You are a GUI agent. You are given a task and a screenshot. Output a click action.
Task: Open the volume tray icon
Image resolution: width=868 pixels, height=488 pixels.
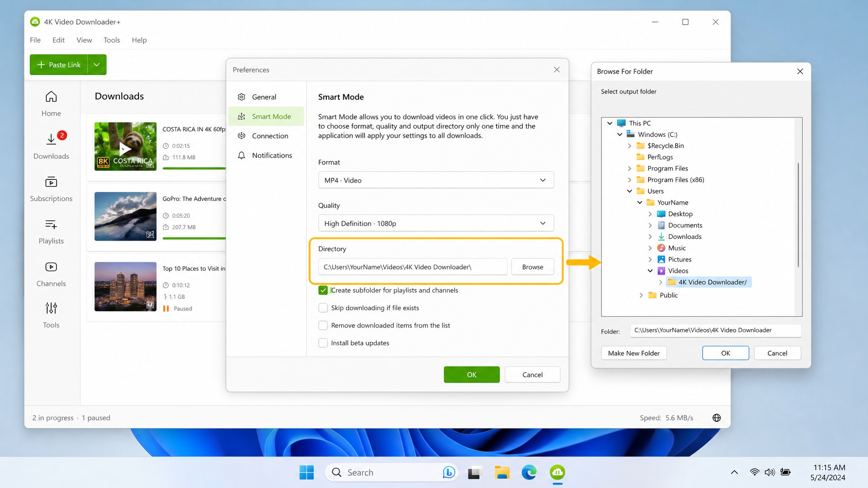click(770, 472)
